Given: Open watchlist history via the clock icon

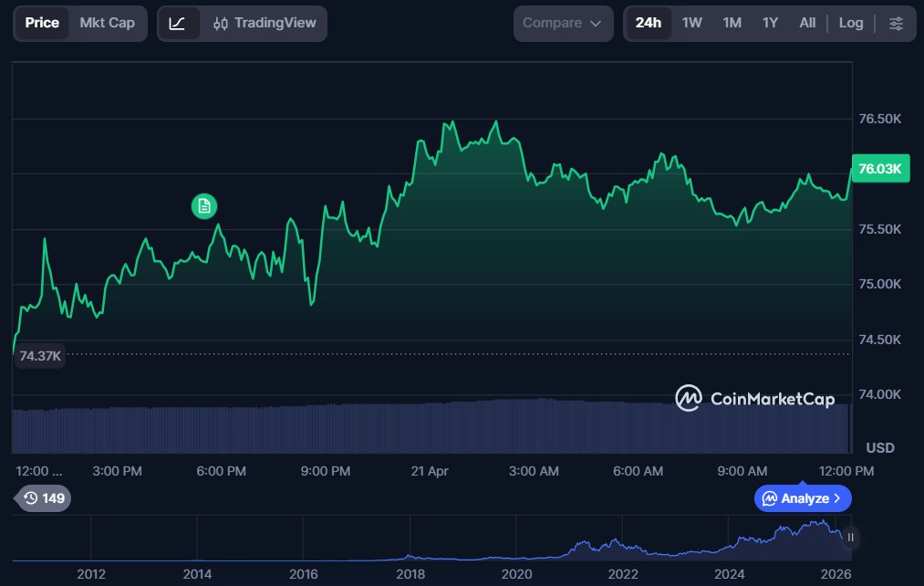Looking at the screenshot, I should coord(31,498).
